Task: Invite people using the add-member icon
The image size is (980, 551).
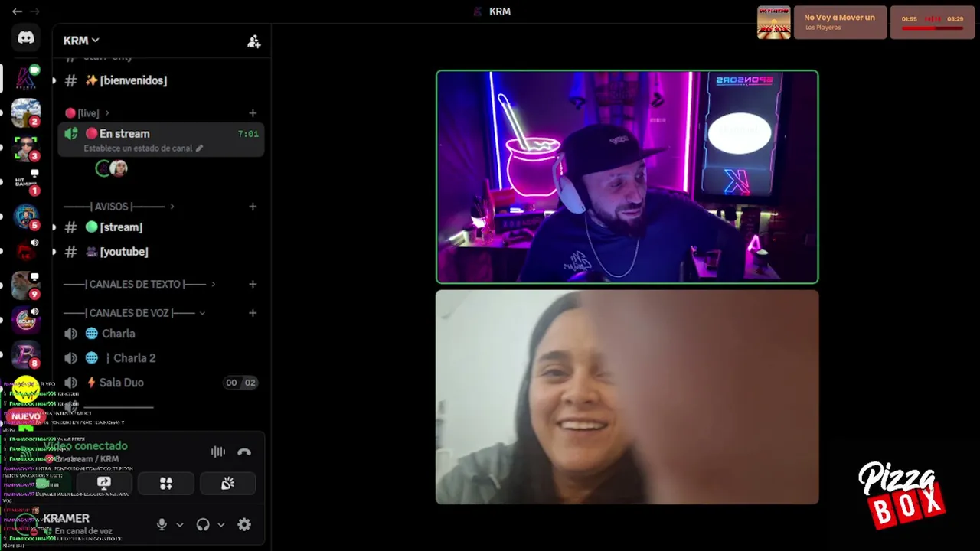Action: 253,41
